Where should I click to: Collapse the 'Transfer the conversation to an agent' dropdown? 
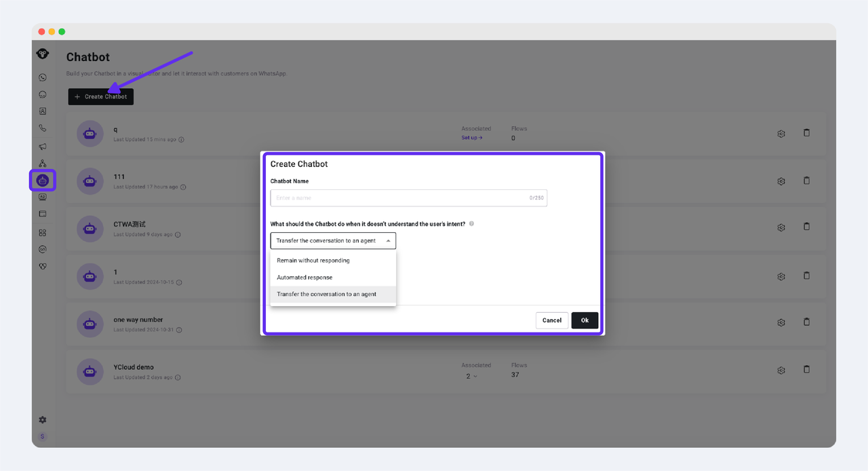tap(332, 241)
